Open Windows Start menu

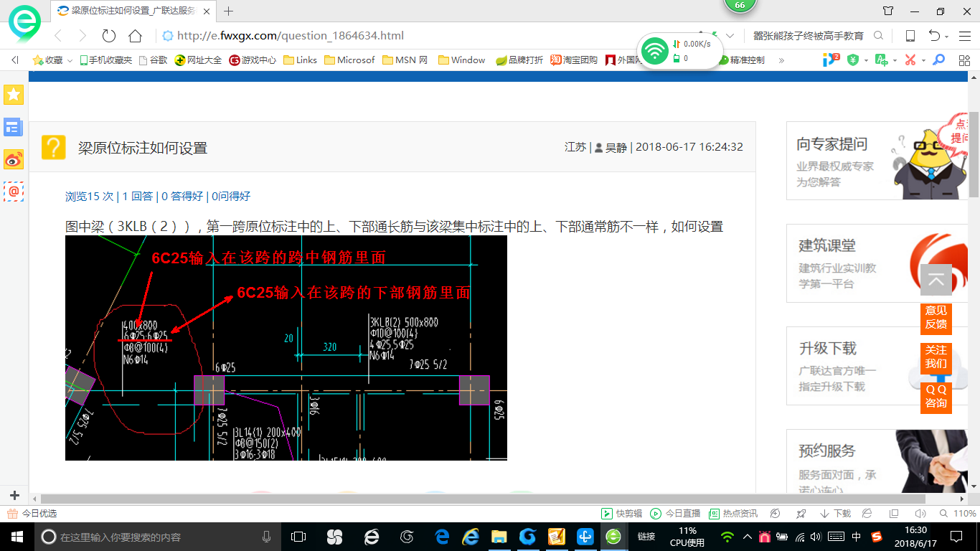[17, 537]
